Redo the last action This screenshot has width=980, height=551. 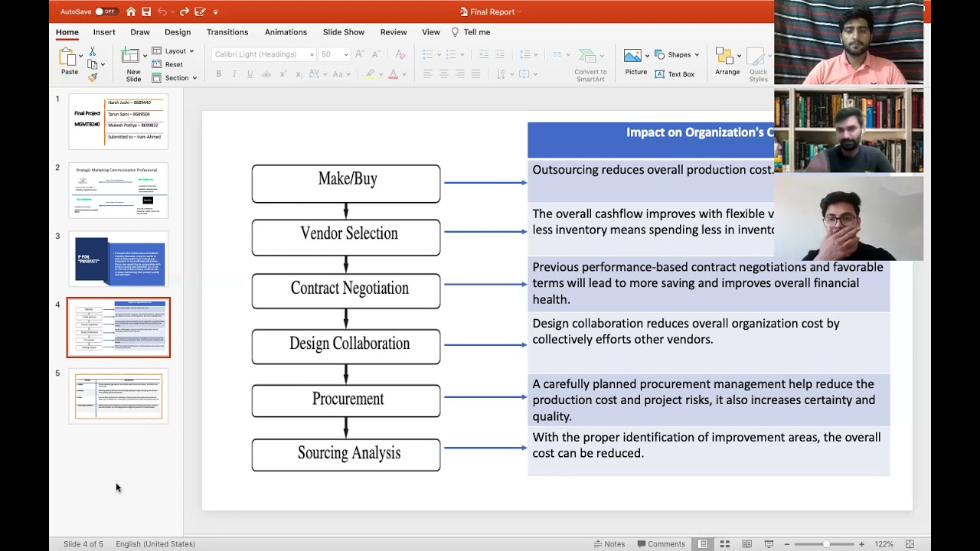pos(184,11)
